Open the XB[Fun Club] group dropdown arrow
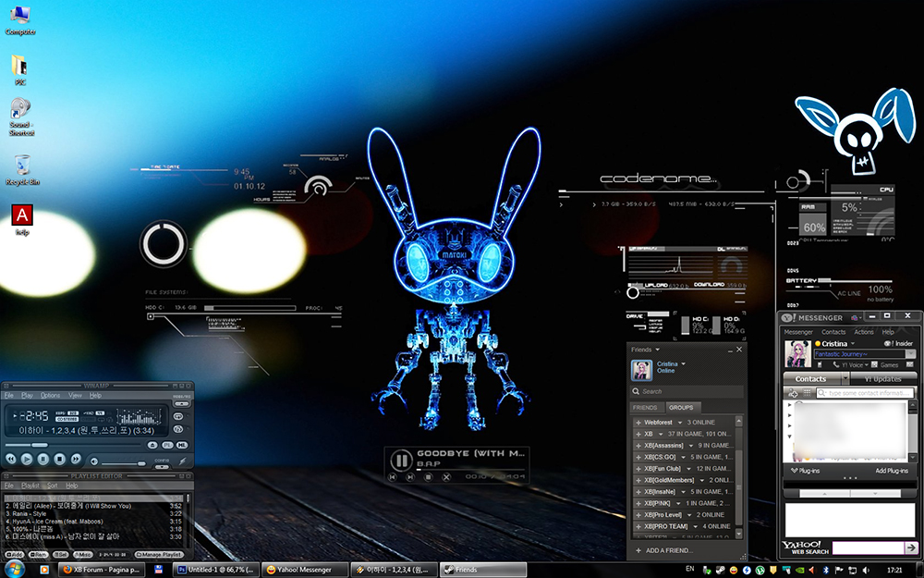 [x=688, y=469]
